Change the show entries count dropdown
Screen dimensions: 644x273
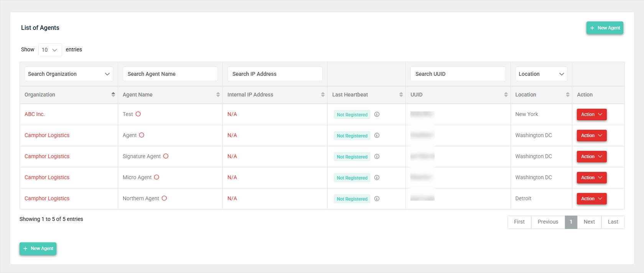50,50
